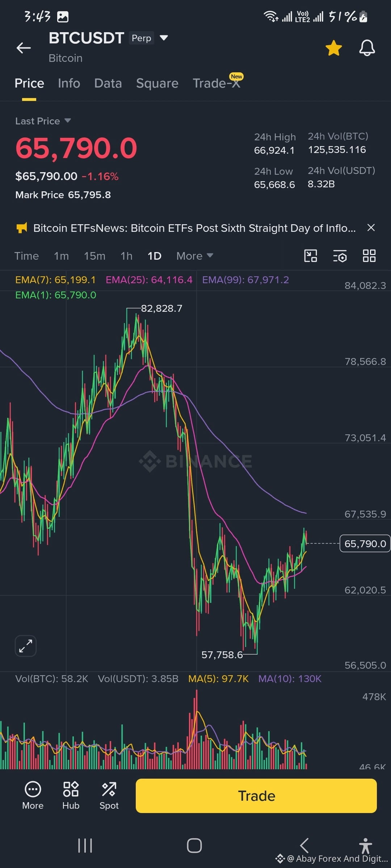Tap the Android home button
Screen dimensions: 391x868
pos(194,846)
